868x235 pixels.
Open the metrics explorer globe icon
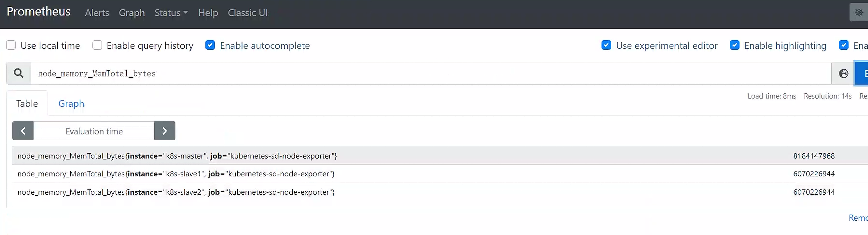point(843,73)
